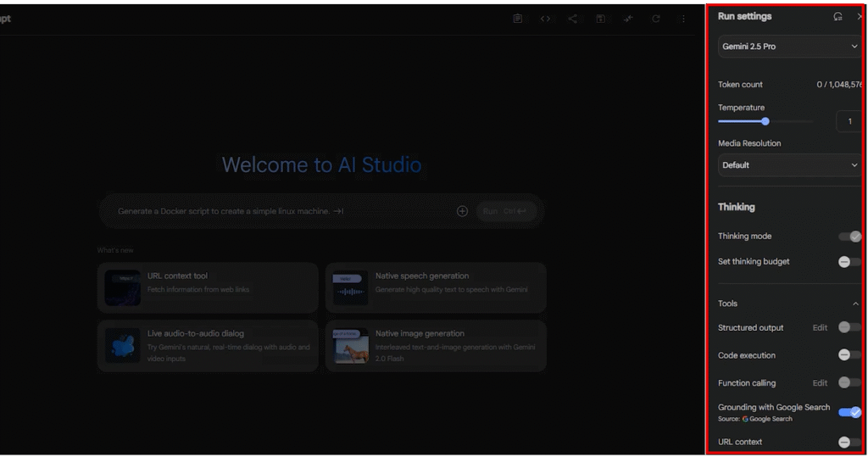Click the tab-arrow icon after the sample prompt
868x457 pixels.
338,211
